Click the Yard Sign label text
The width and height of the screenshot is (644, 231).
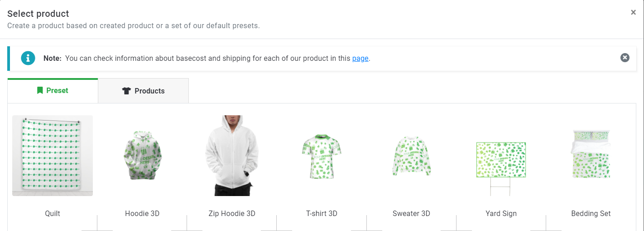point(501,213)
